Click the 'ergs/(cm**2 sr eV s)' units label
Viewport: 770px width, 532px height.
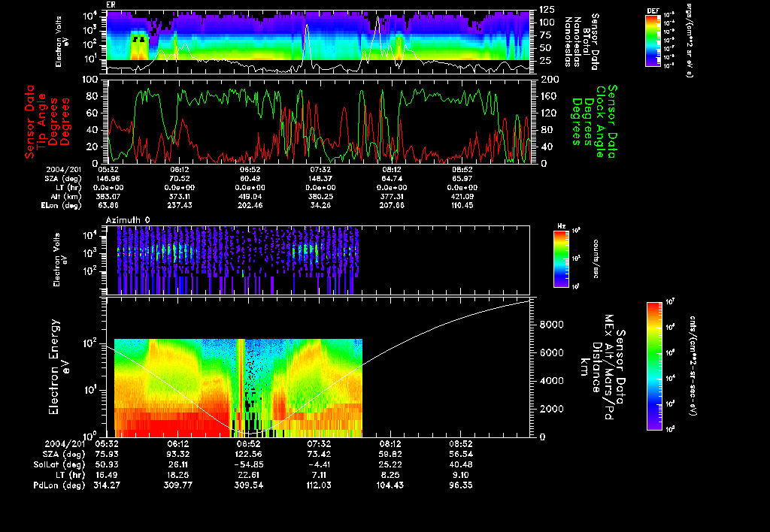(689, 41)
